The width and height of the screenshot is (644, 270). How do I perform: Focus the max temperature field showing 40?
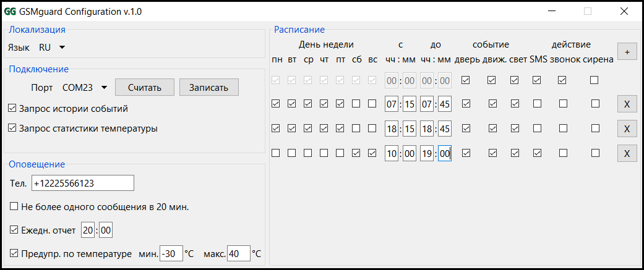[x=238, y=253]
